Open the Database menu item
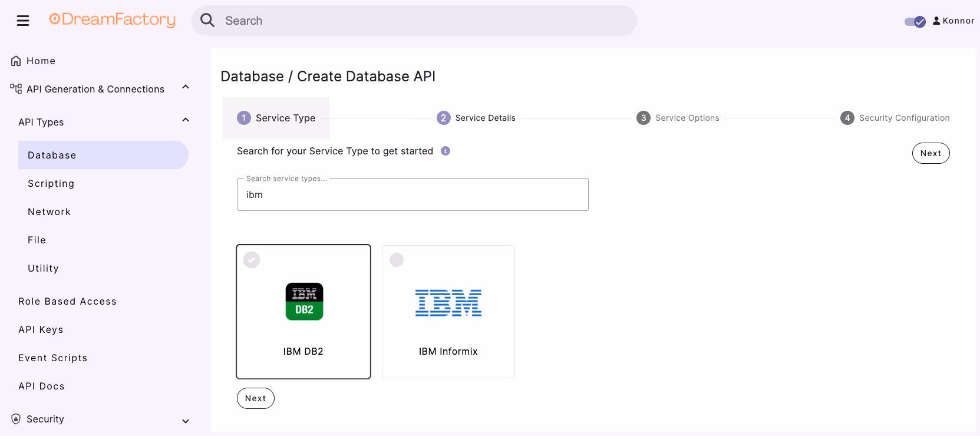Viewport: 980px width, 436px height. (x=103, y=155)
